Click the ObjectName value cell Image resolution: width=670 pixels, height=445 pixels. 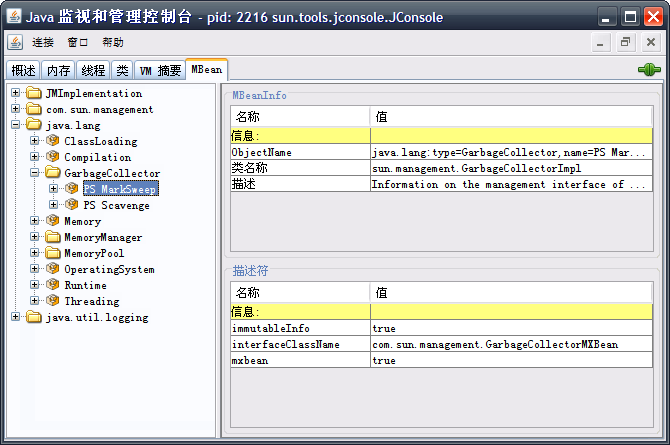[x=511, y=152]
